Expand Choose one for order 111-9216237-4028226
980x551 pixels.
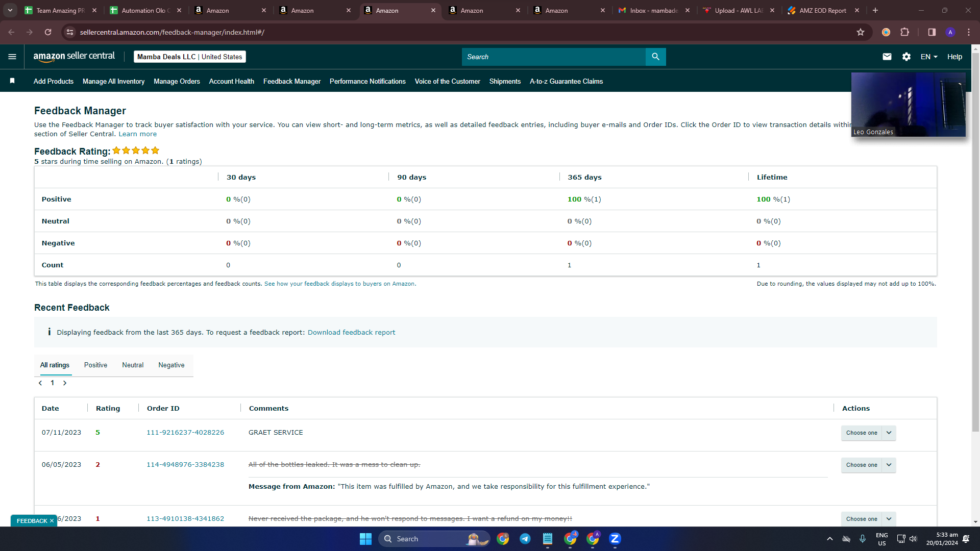pos(869,433)
